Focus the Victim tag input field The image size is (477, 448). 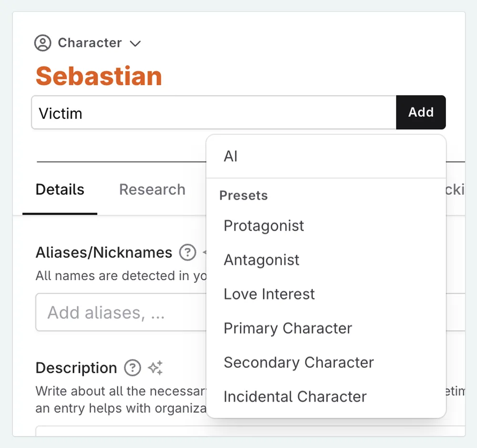pos(214,113)
